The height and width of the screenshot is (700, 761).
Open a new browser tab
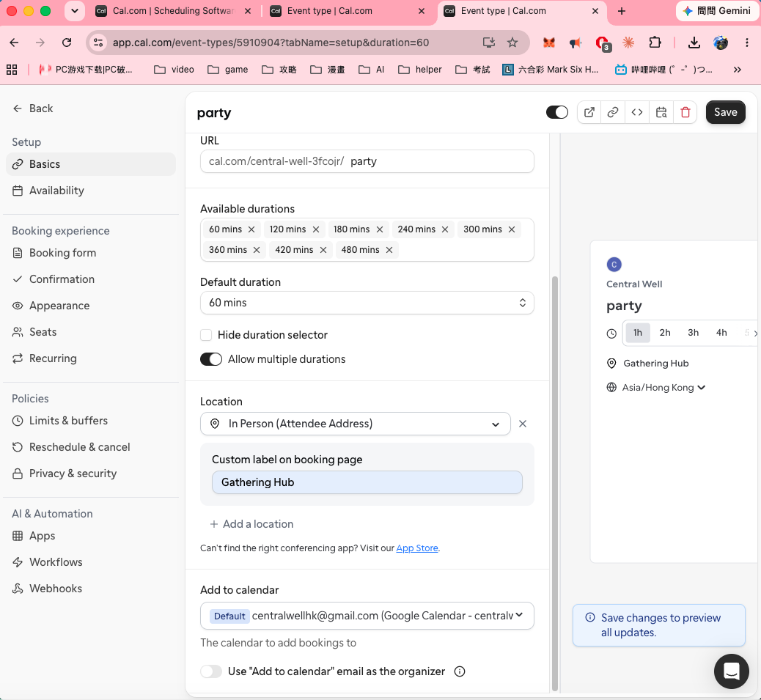pyautogui.click(x=622, y=11)
